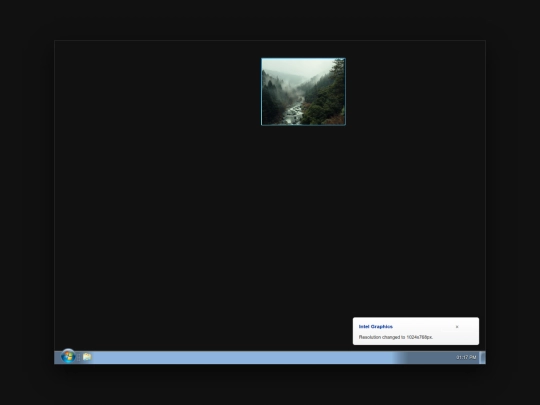
Task: Launch File Explorer from the taskbar
Action: pyautogui.click(x=87, y=357)
